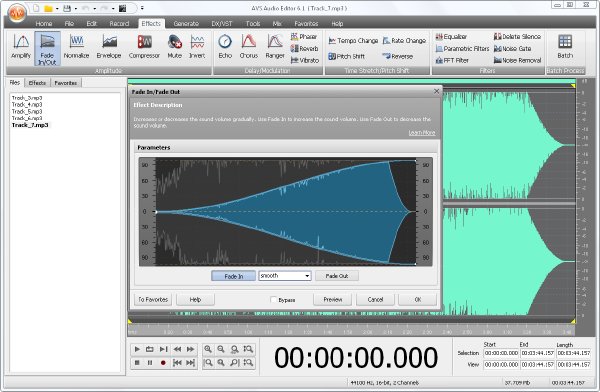Viewport: 600px width, 392px height.
Task: Open Noise Removal filter
Action: (x=517, y=60)
